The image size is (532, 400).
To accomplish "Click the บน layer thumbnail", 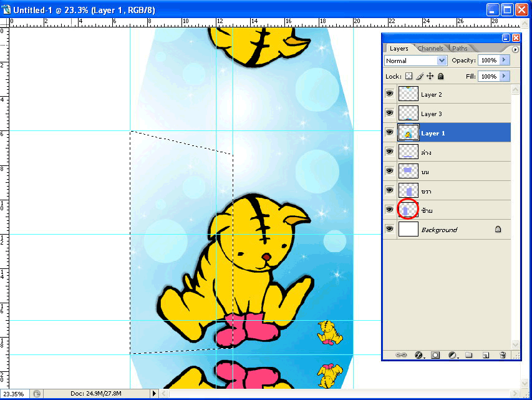I will 408,171.
